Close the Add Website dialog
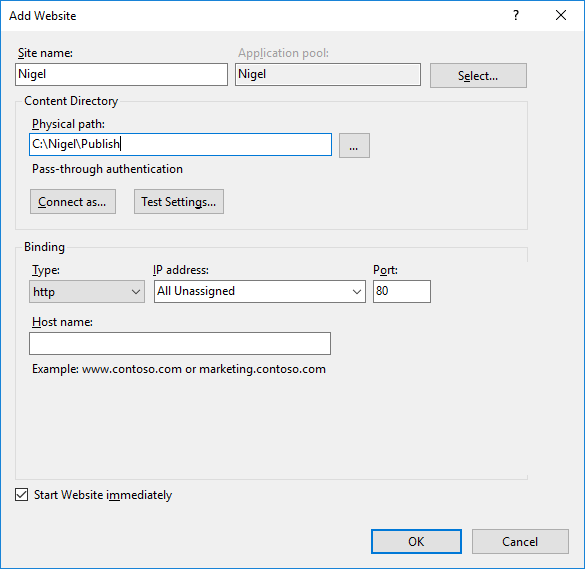 click(561, 15)
